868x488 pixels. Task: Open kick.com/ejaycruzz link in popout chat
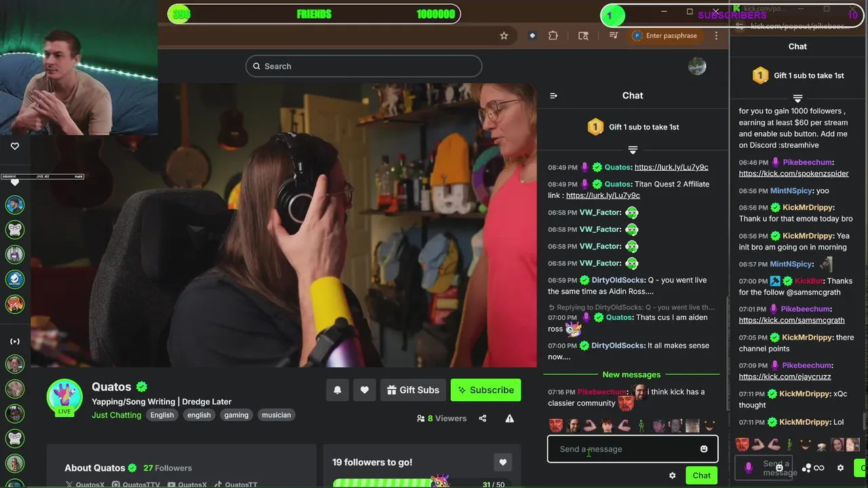785,377
